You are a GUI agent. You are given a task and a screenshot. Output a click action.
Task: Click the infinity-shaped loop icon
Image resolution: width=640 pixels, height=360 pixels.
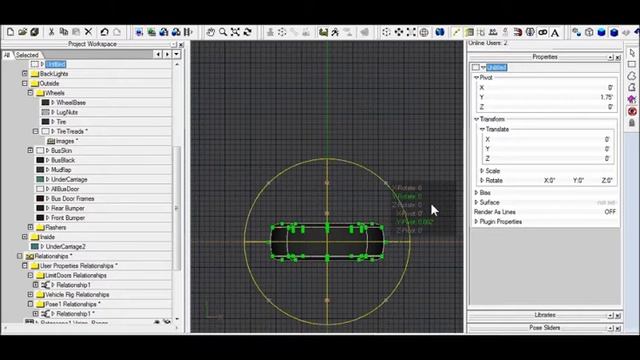point(542,32)
